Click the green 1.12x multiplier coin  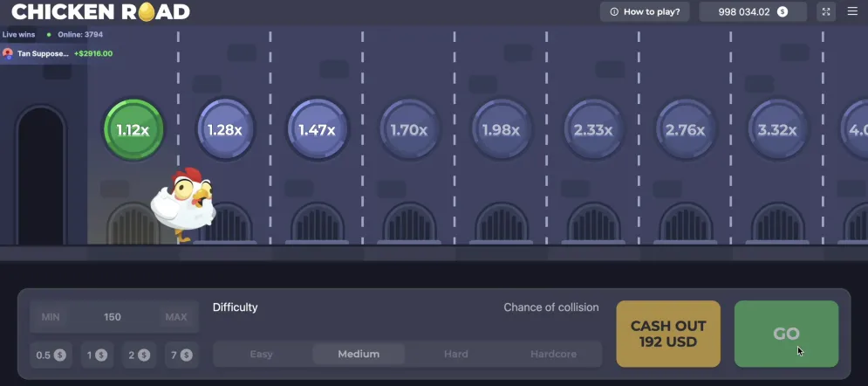(133, 129)
